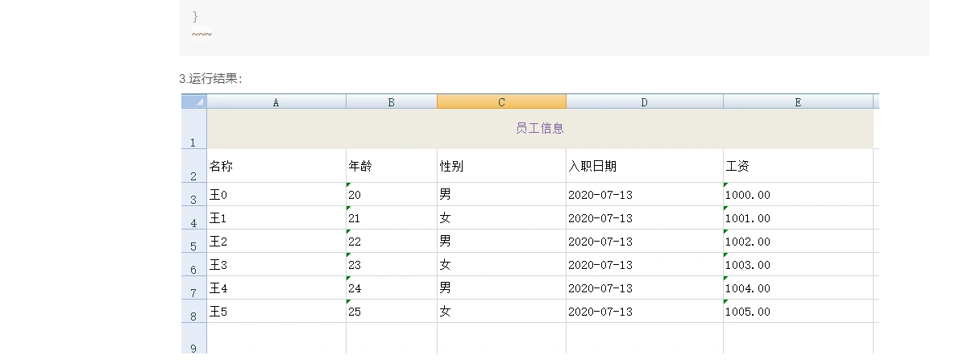Select the 男 gender cell in 王2's row
The image size is (980, 364).
point(501,242)
